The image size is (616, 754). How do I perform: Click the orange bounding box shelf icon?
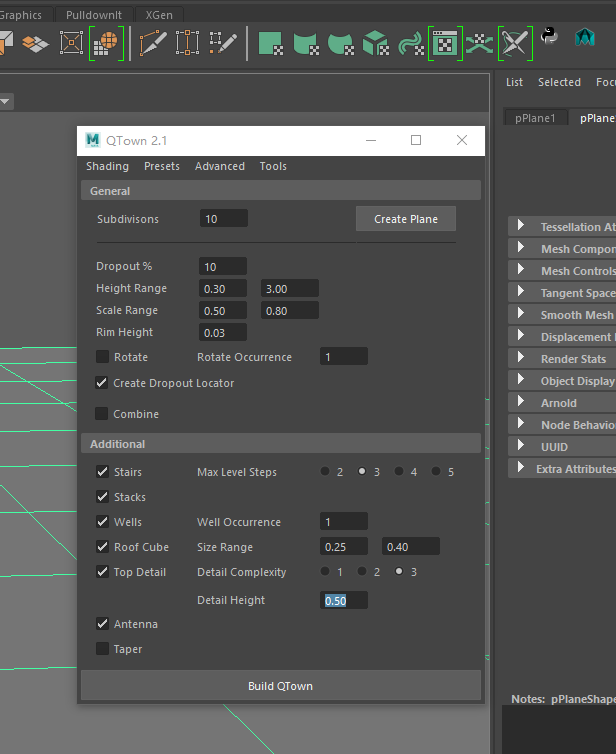(71, 43)
